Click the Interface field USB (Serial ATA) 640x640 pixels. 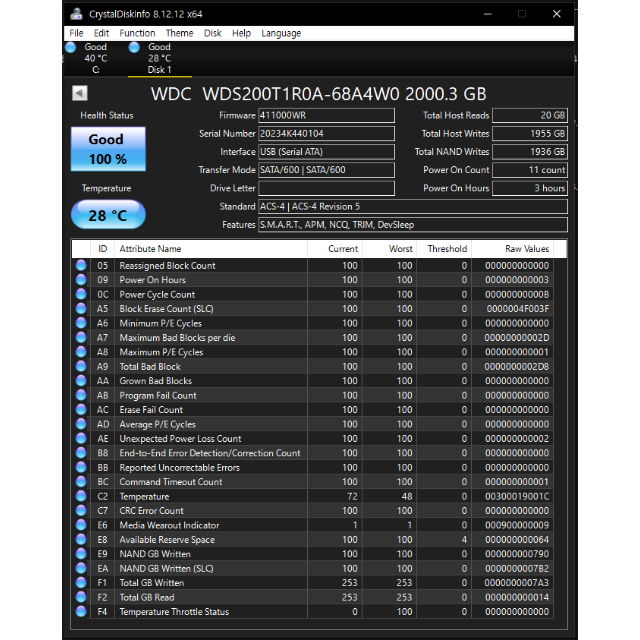(327, 152)
